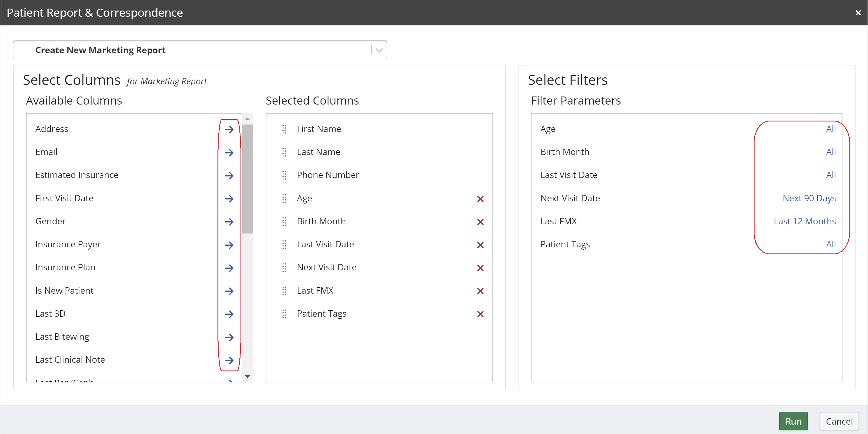Click the scroll-up arrow in Available Columns

point(248,119)
